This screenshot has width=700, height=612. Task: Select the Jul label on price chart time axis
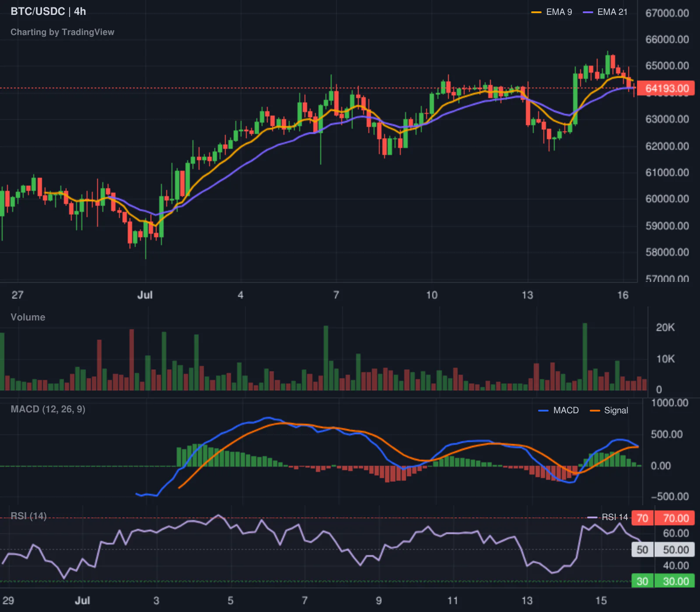[145, 295]
